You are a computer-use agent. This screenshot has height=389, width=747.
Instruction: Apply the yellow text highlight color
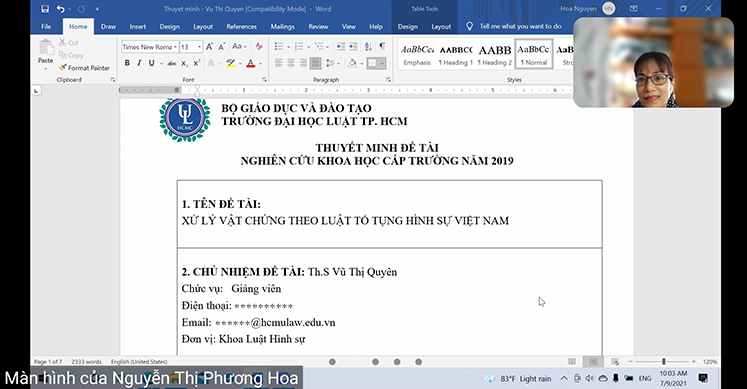(231, 63)
